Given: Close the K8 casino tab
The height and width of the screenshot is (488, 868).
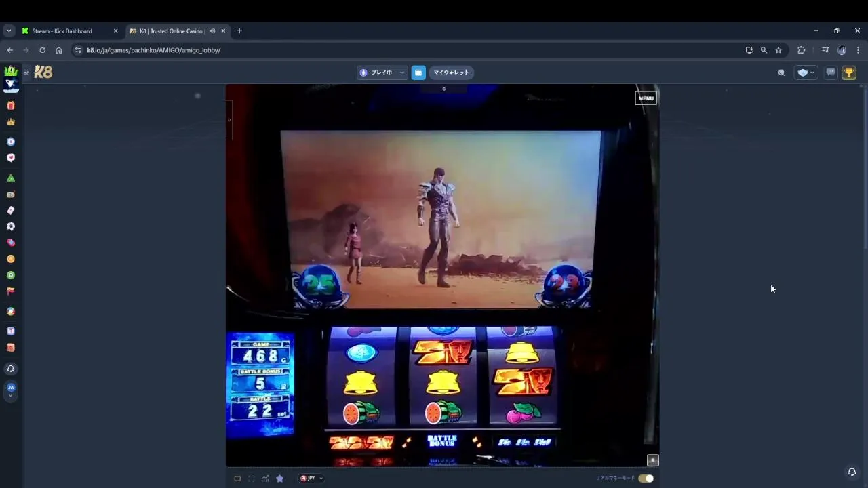Looking at the screenshot, I should point(223,31).
